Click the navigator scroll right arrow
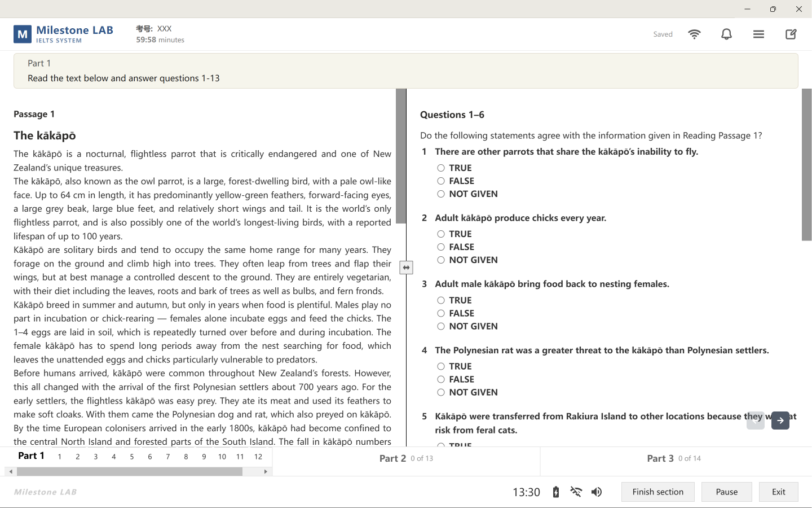Image resolution: width=812 pixels, height=508 pixels. tap(266, 472)
